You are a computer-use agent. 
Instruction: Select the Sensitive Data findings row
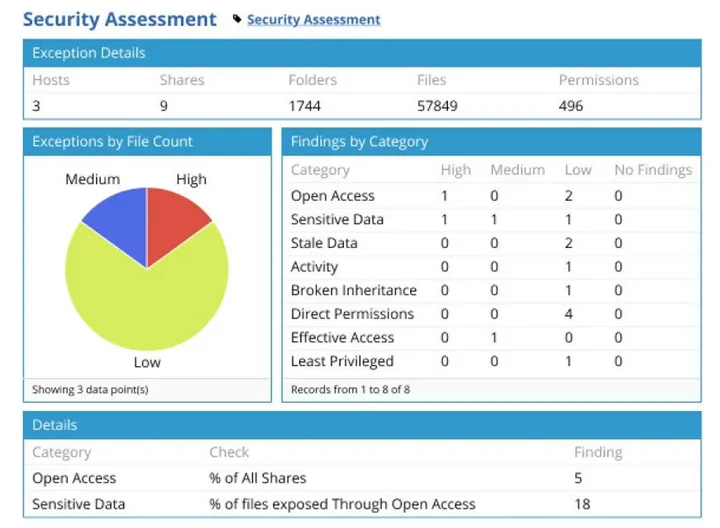pyautogui.click(x=336, y=219)
